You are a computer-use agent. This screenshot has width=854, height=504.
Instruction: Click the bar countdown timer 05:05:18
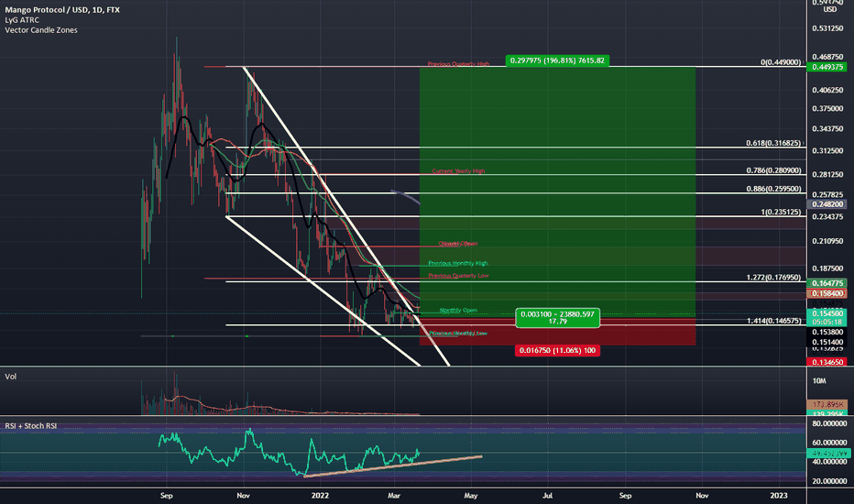827,322
